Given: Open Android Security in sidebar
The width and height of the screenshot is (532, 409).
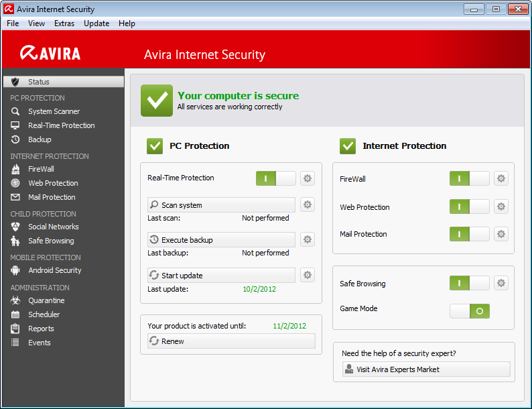Looking at the screenshot, I should [54, 270].
